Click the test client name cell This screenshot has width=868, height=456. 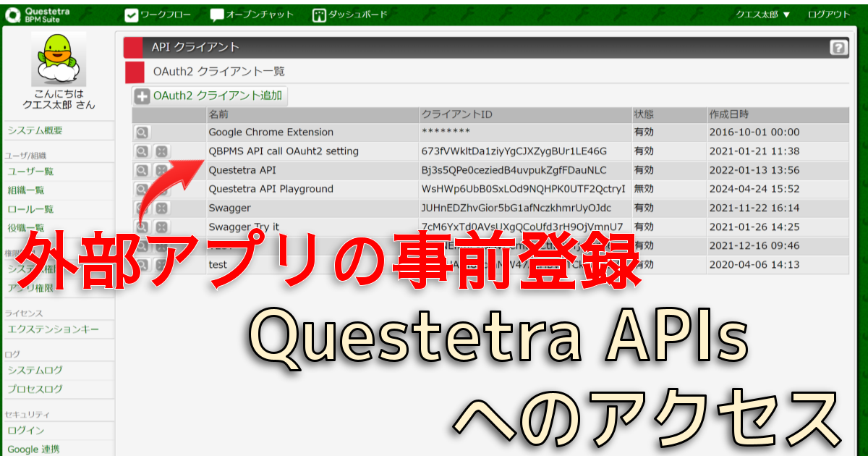tap(218, 264)
